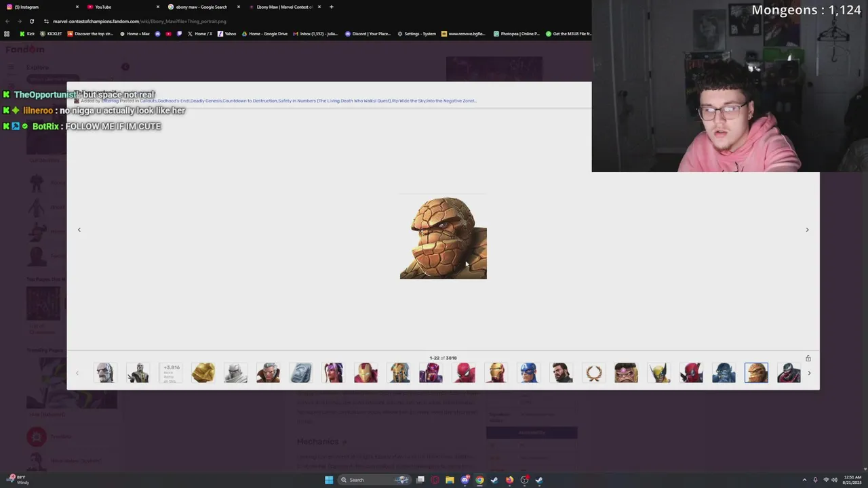Viewport: 868px width, 488px height.
Task: Open Home Max bookmark
Action: click(x=135, y=34)
